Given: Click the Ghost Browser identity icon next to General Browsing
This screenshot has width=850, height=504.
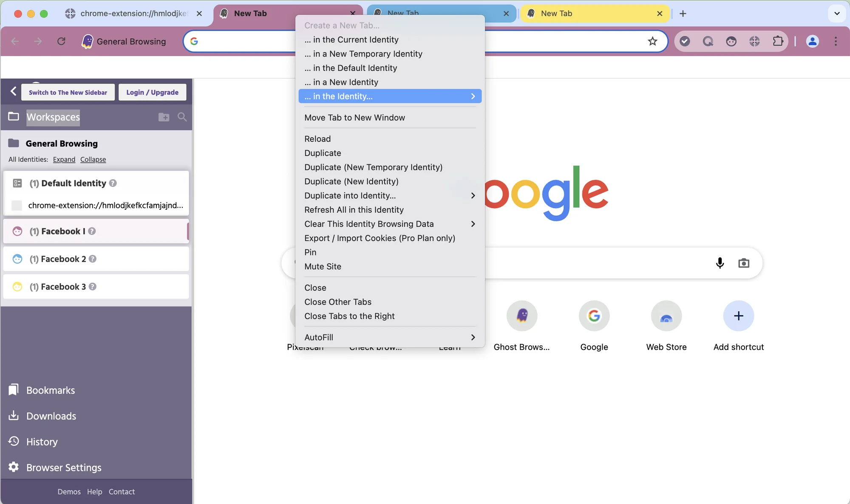Looking at the screenshot, I should (x=87, y=41).
